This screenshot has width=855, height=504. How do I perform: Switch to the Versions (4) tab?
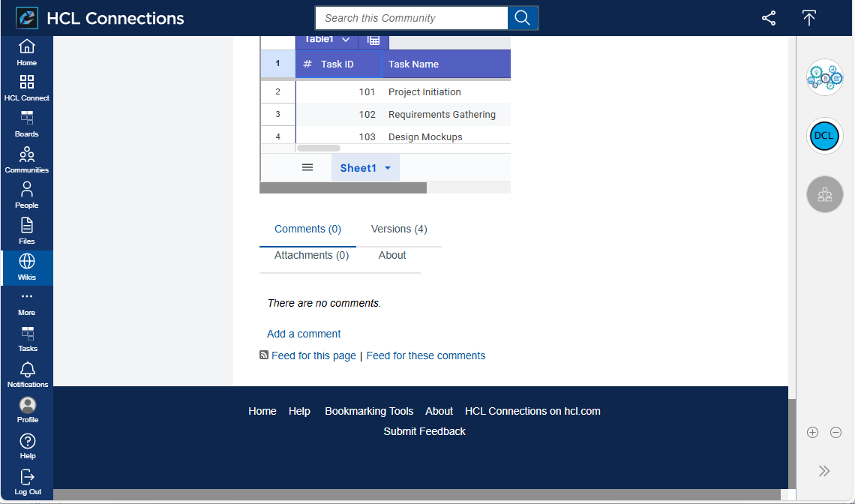click(399, 229)
